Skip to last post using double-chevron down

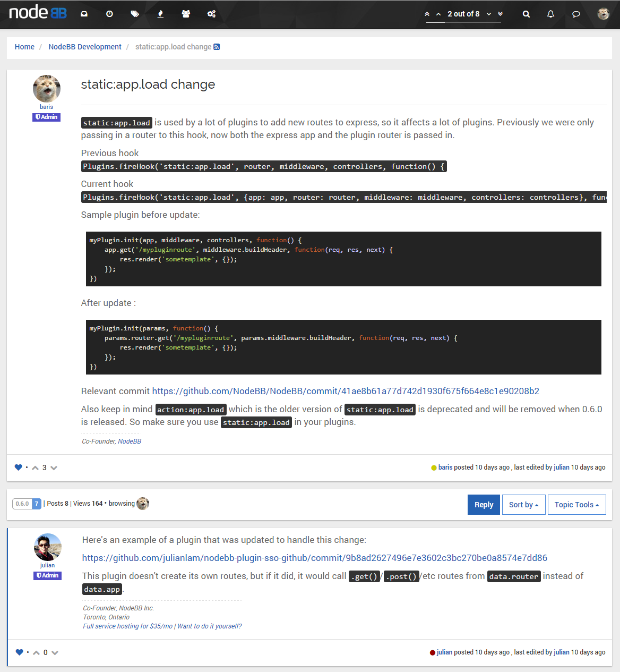[x=499, y=14]
